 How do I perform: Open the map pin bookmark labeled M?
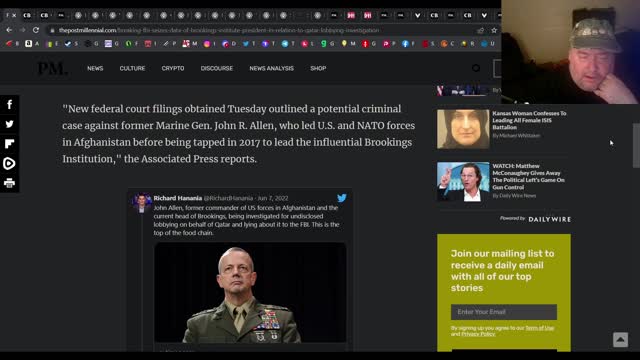point(348,43)
